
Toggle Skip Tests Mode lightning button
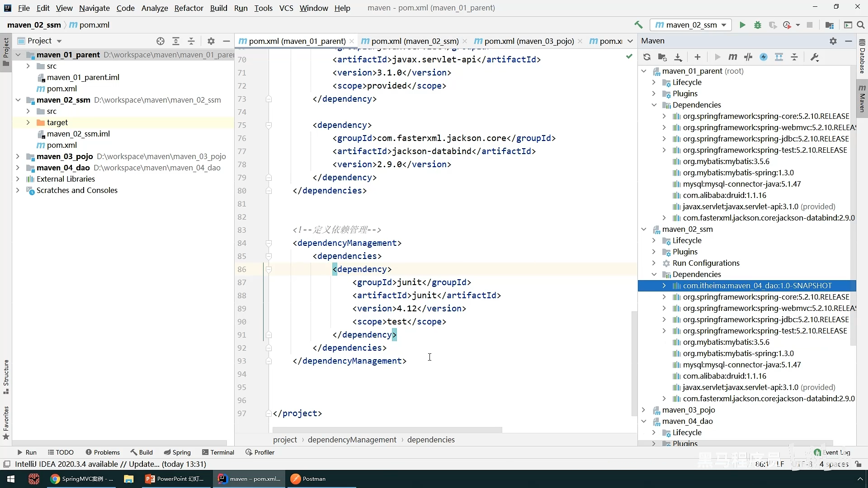764,57
